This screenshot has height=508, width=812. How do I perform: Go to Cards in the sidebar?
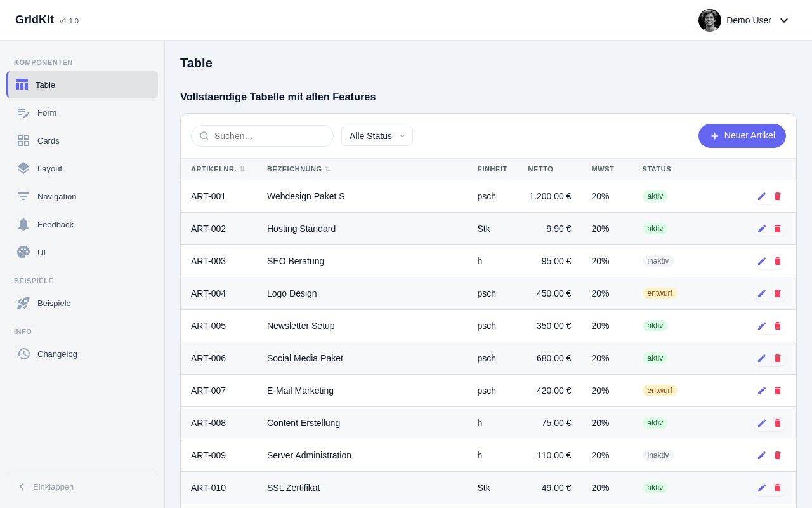[x=48, y=140]
